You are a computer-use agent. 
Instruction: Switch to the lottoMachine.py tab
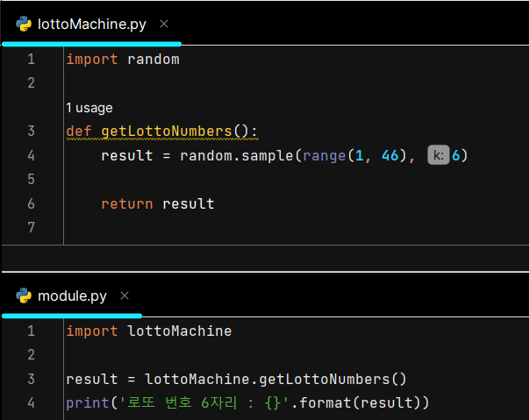tap(92, 25)
